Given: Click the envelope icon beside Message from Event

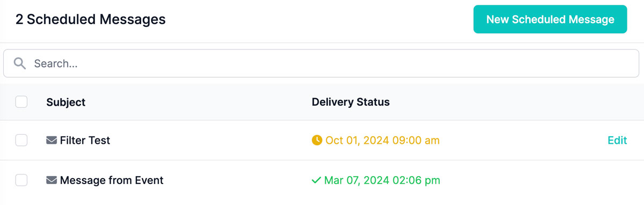Looking at the screenshot, I should (52, 180).
